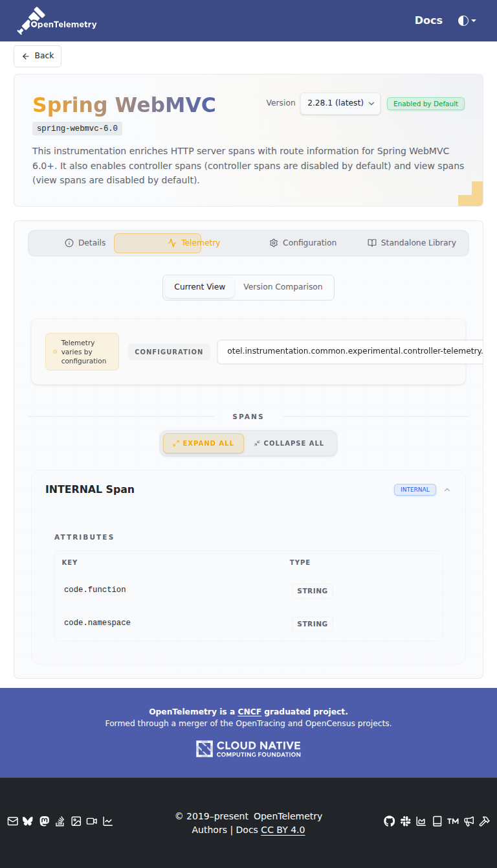Open the Version 2.28.1 (latest) dropdown
Screen dimensions: 497x868
click(340, 103)
